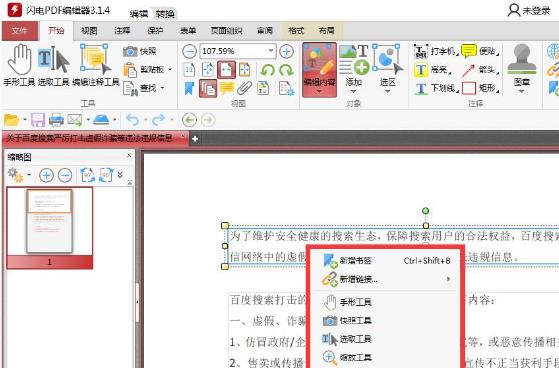
Task: Add a new document tab with plus
Action: tap(195, 139)
